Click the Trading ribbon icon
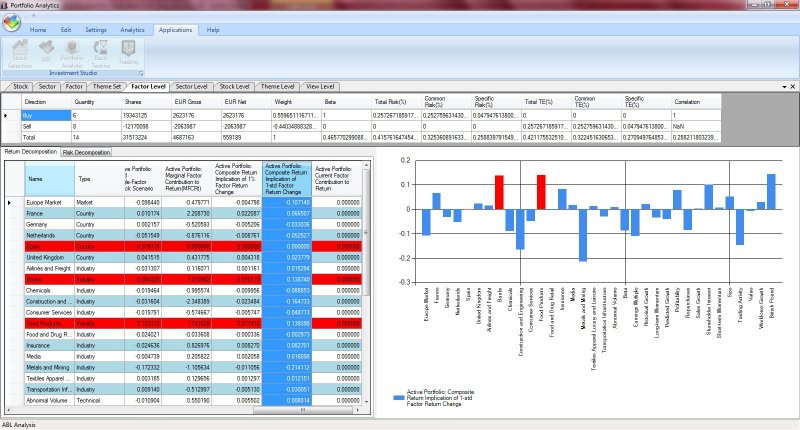This screenshot has height=430, width=800. pyautogui.click(x=128, y=53)
